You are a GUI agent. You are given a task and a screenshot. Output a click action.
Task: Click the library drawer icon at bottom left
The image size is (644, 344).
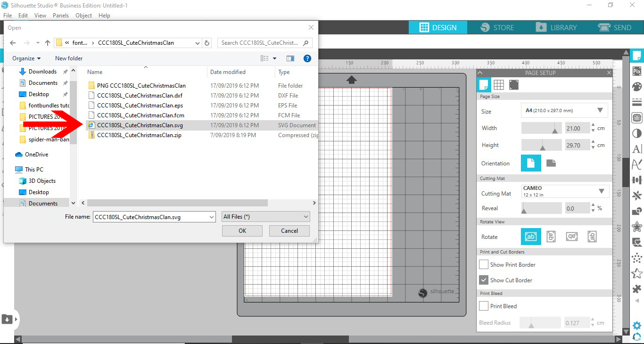(x=7, y=319)
